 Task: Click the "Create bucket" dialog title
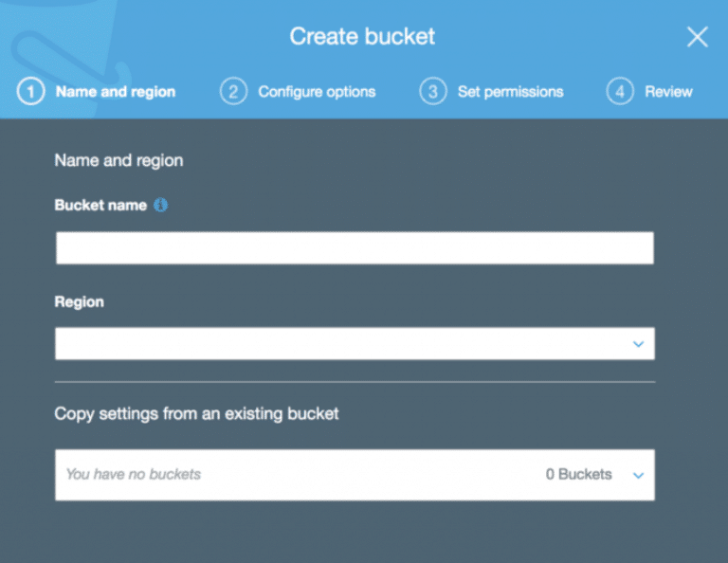tap(362, 37)
